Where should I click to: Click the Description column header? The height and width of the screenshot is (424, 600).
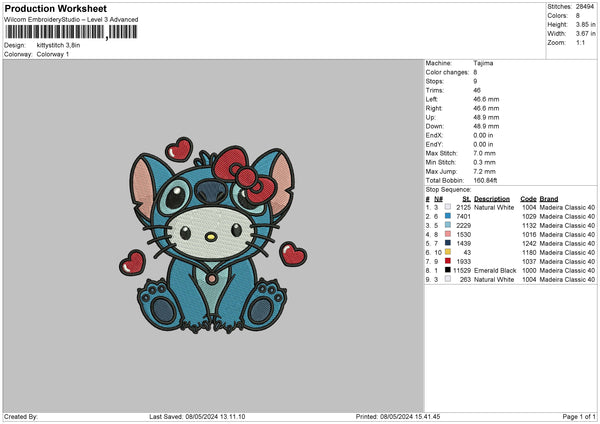click(492, 199)
